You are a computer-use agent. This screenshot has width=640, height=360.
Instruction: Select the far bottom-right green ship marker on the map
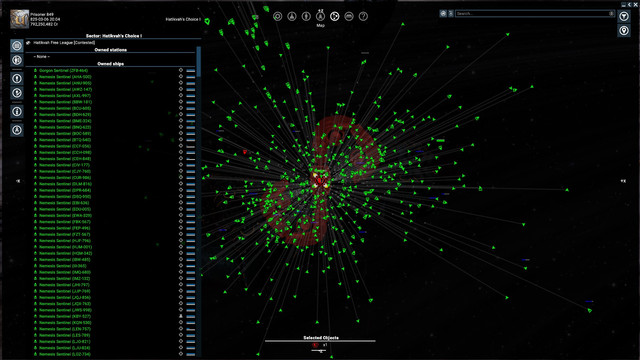point(590,311)
